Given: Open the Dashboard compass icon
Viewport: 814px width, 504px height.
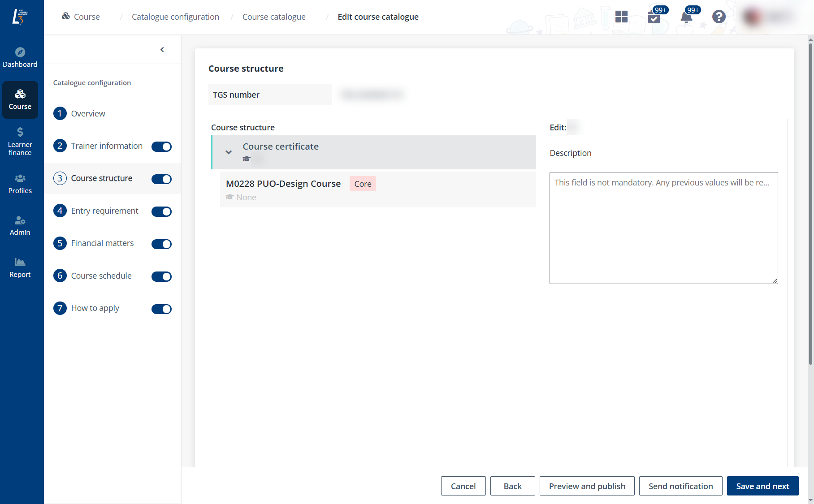Looking at the screenshot, I should click(20, 52).
